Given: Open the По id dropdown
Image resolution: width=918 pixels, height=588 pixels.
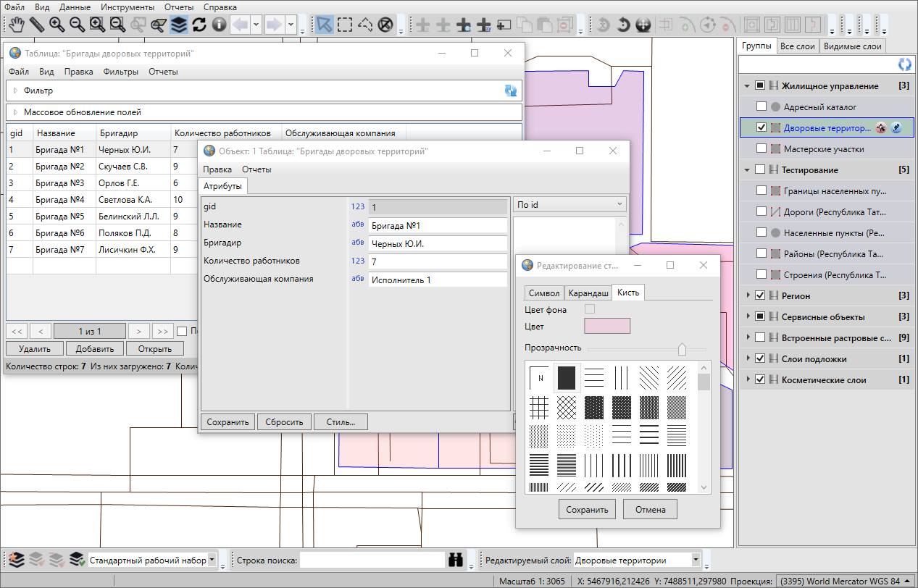Looking at the screenshot, I should (x=569, y=205).
